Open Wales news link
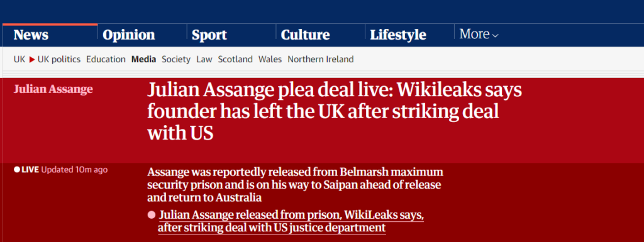The width and height of the screenshot is (644, 242). tap(270, 60)
